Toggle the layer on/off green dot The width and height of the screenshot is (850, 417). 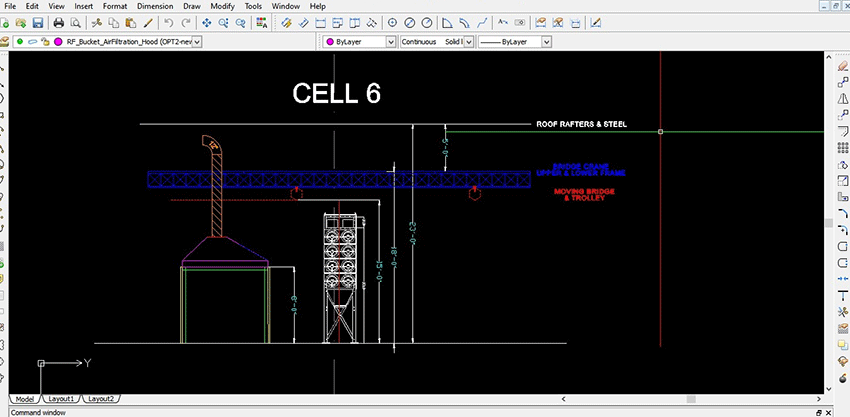pos(20,42)
